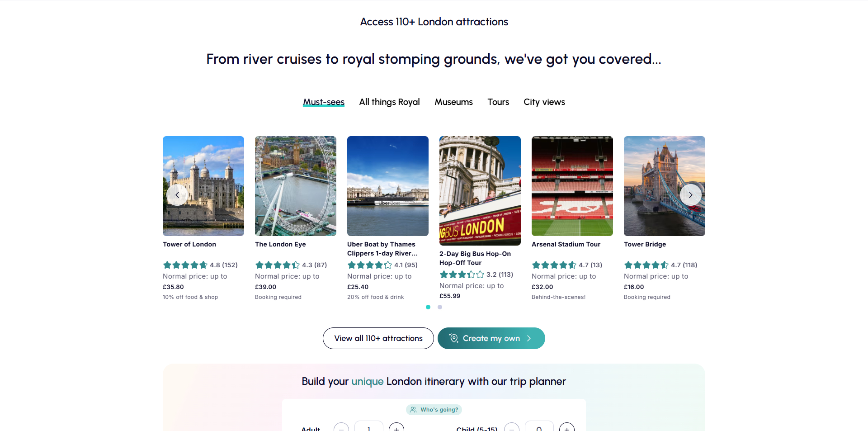Open the Tower of London attraction image

tap(203, 186)
